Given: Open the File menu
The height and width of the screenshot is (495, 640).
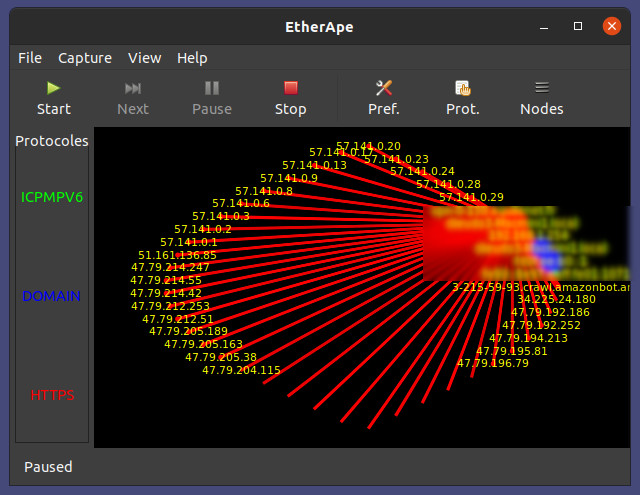Looking at the screenshot, I should tap(30, 58).
